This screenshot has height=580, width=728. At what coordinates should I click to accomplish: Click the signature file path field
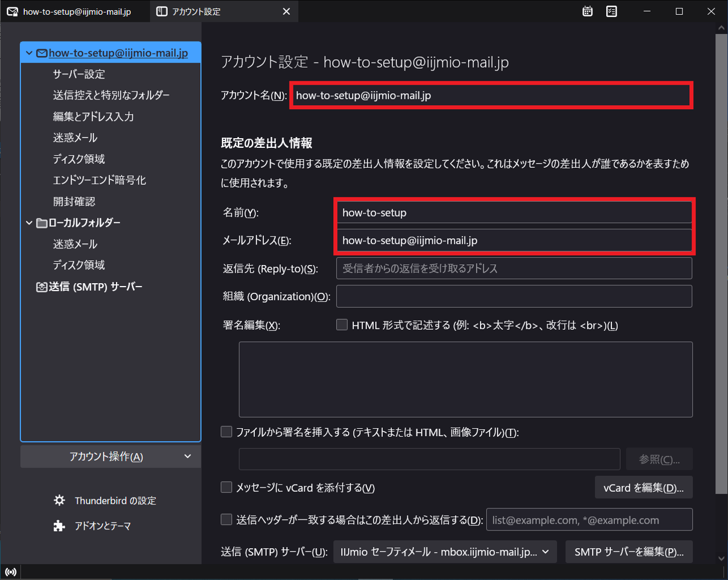point(429,459)
